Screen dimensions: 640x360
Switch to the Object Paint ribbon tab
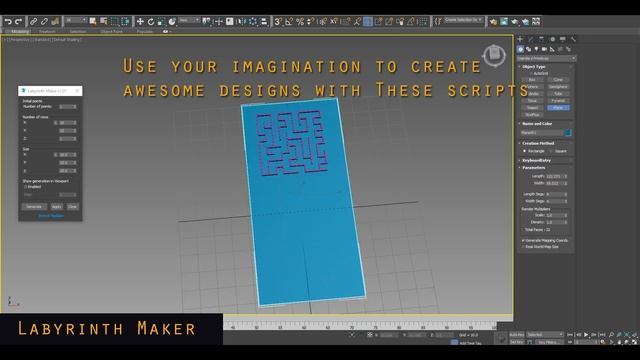[x=111, y=31]
